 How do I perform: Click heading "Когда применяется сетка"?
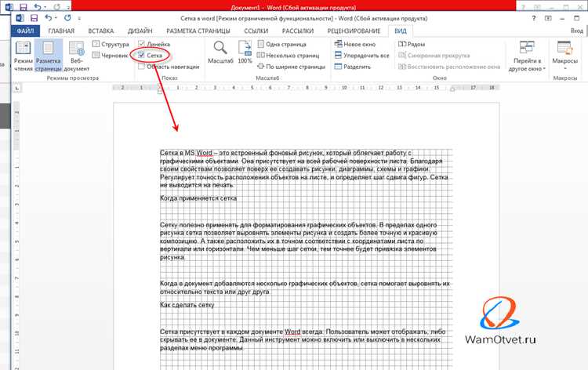pyautogui.click(x=198, y=198)
